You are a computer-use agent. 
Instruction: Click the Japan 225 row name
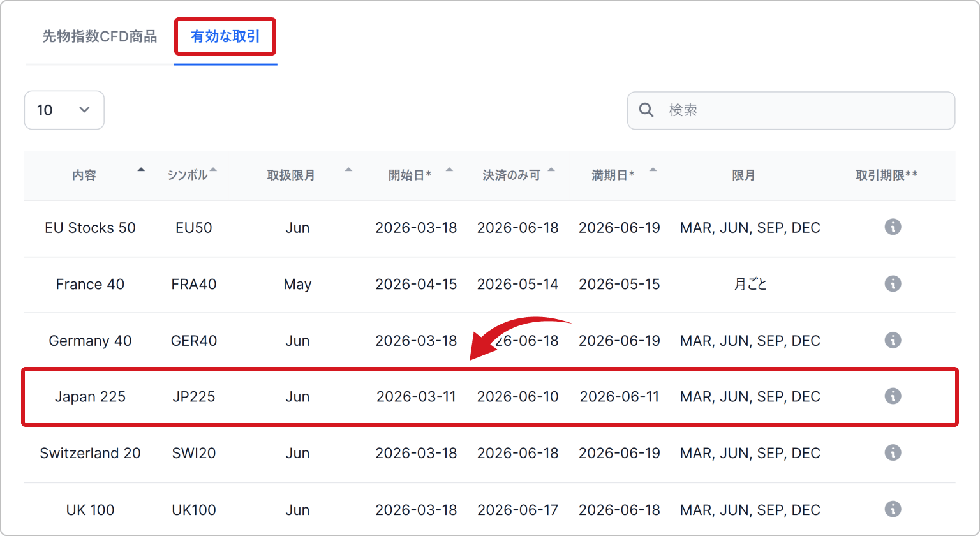(90, 397)
